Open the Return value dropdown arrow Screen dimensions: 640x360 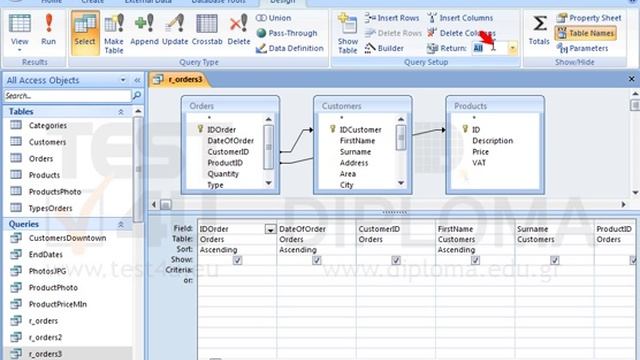point(512,48)
